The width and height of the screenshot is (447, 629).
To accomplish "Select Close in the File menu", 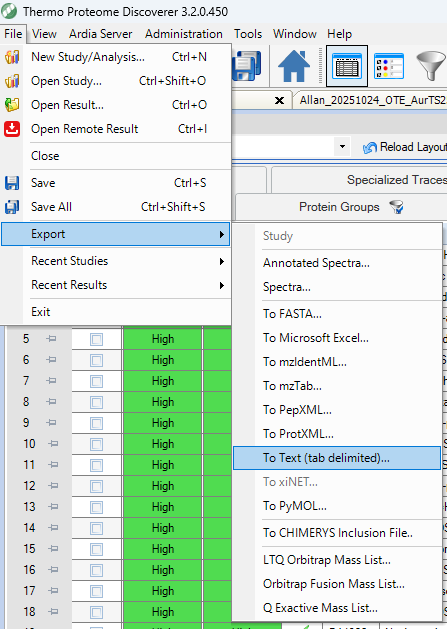I will pyautogui.click(x=116, y=156).
